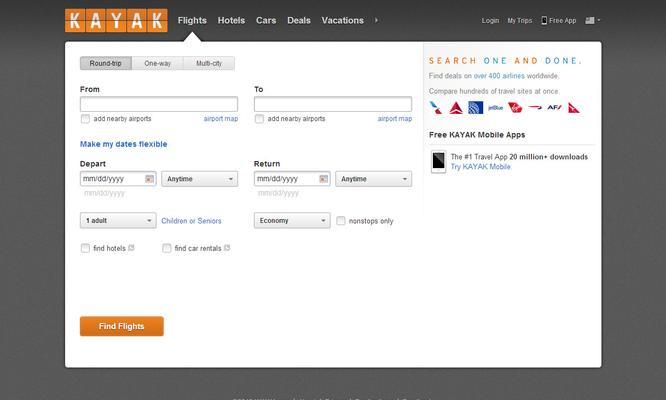The image size is (666, 400).
Task: Tick the find car rentals checkbox
Action: coord(166,248)
